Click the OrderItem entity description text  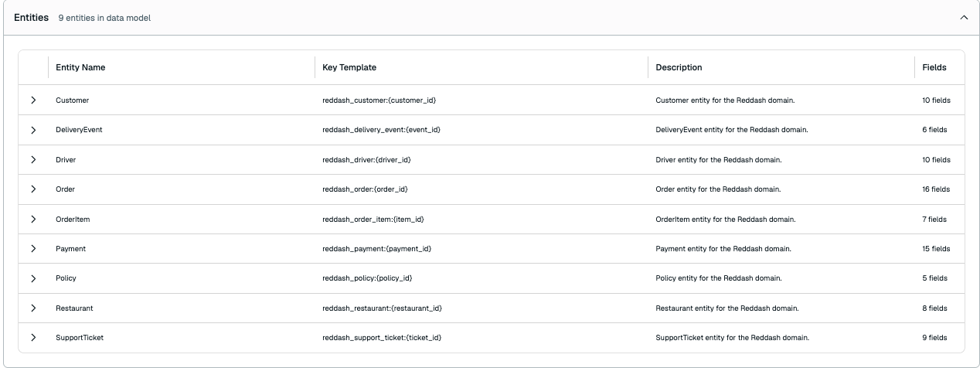click(726, 220)
